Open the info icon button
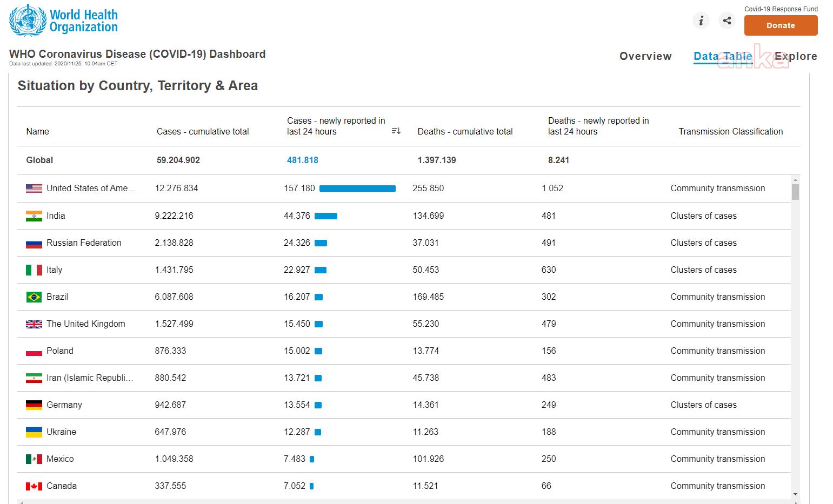Viewport: 833px width, 504px height. (701, 21)
